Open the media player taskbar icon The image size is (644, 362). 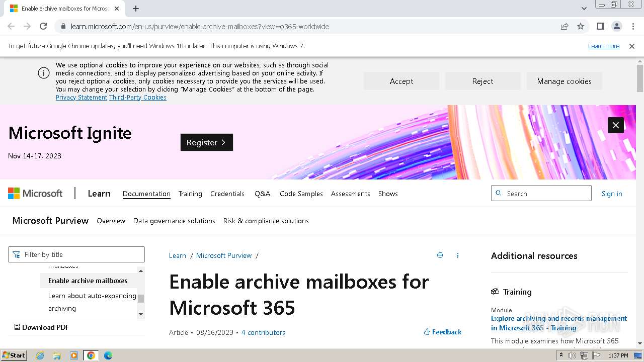pos(74,355)
